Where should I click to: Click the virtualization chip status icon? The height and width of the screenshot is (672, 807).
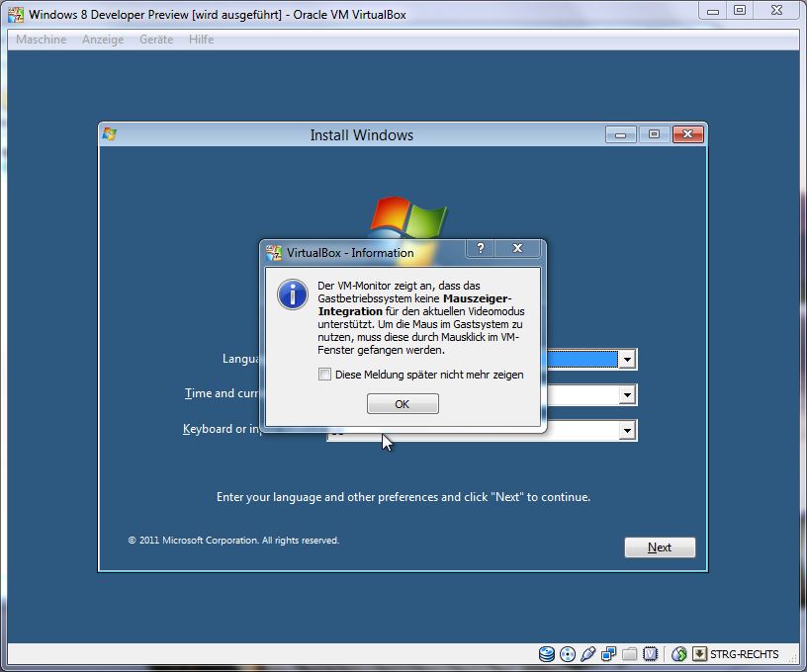pyautogui.click(x=651, y=654)
